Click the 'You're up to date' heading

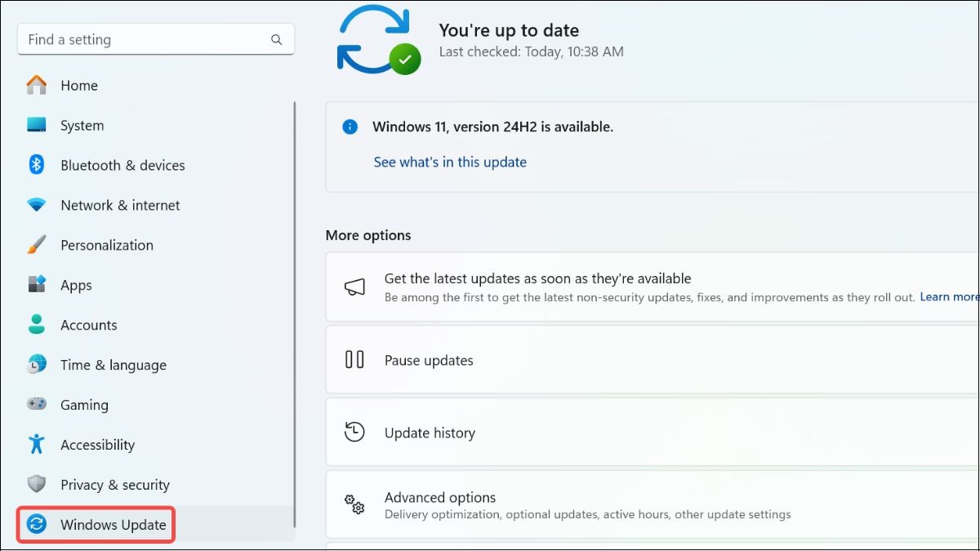pyautogui.click(x=509, y=30)
